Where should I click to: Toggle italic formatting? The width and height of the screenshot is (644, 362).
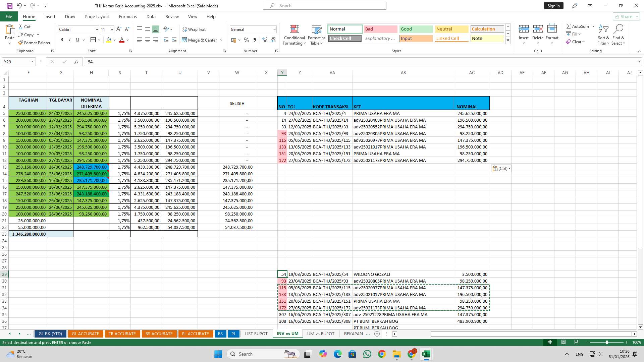point(70,40)
